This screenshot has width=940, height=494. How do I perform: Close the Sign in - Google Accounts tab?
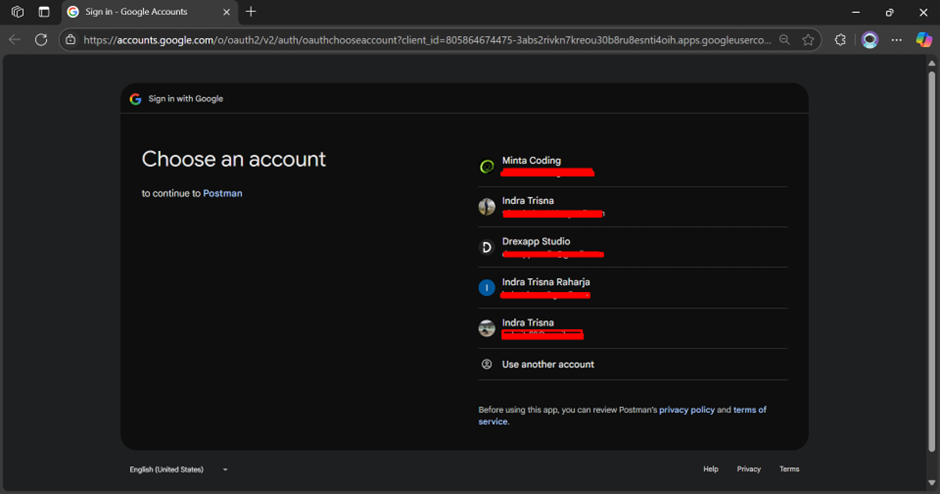click(227, 12)
